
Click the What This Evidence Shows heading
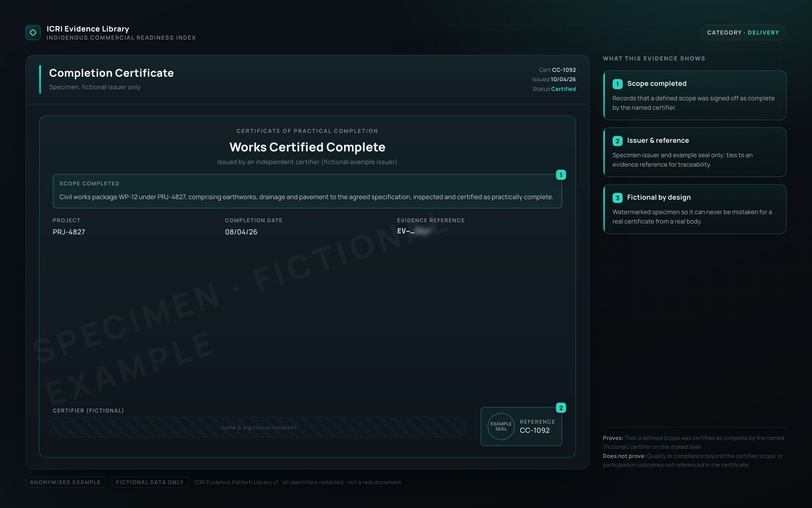(x=654, y=58)
